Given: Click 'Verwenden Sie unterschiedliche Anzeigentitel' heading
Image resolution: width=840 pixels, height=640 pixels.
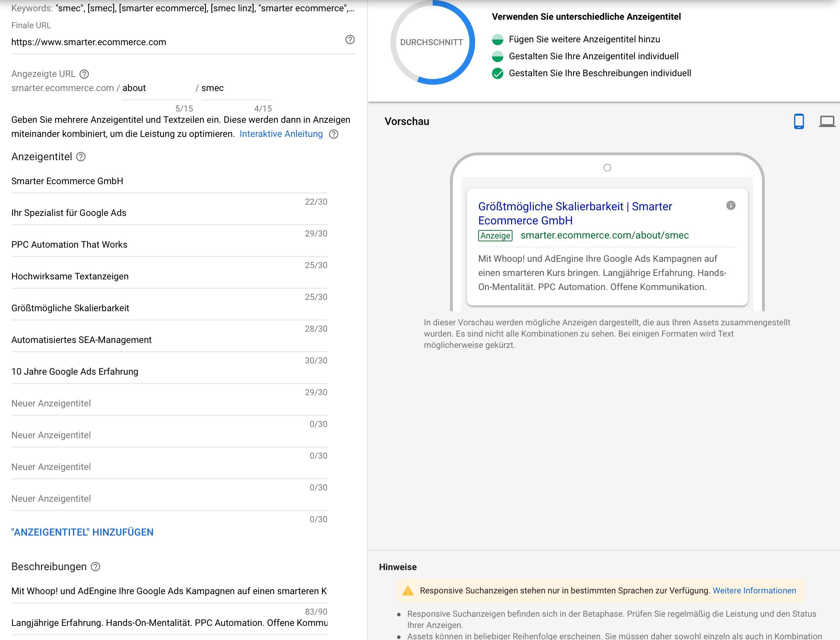Looking at the screenshot, I should pyautogui.click(x=586, y=17).
